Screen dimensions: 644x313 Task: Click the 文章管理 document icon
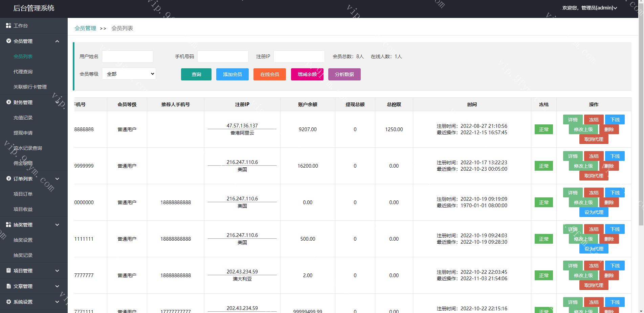pyautogui.click(x=8, y=286)
